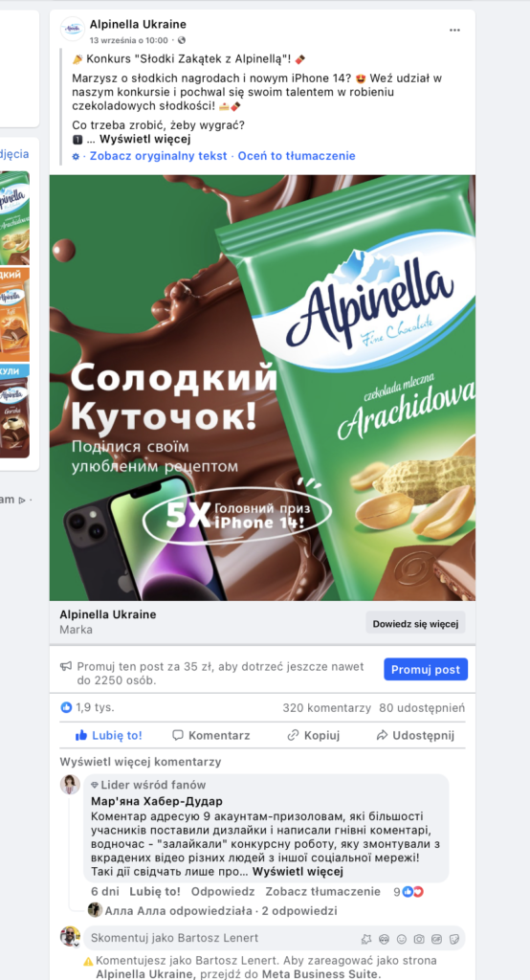Switch commenter identity via profile avatar dropdown

coord(70,937)
